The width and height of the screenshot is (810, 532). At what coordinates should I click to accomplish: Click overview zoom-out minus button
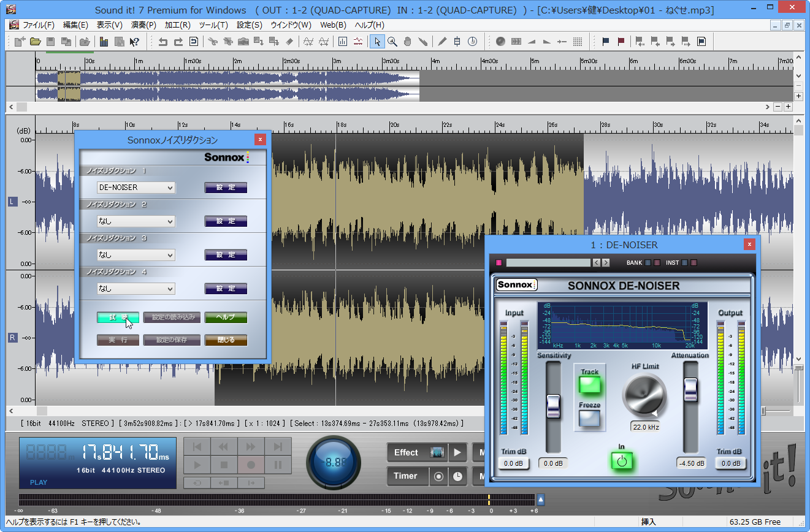pos(778,107)
